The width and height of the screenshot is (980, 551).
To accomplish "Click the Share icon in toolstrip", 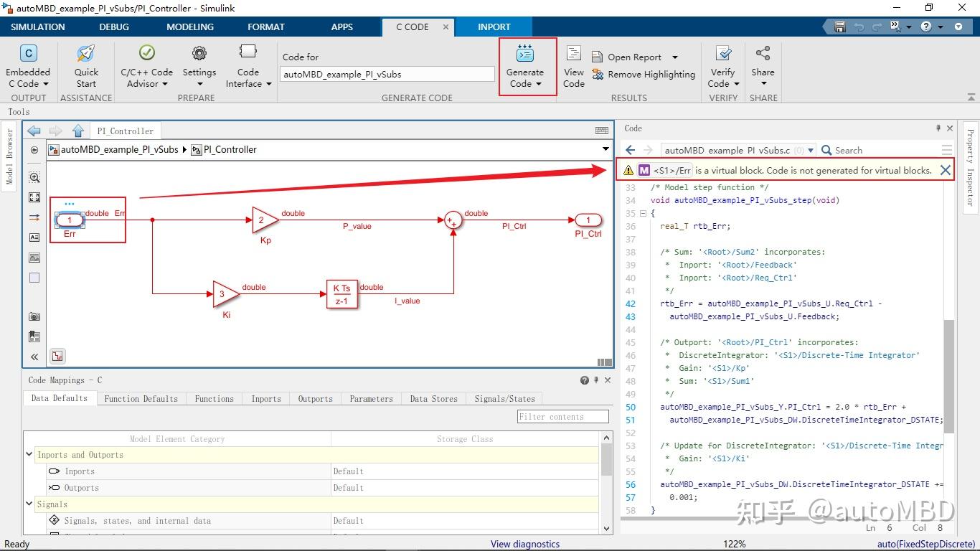I will point(763,55).
